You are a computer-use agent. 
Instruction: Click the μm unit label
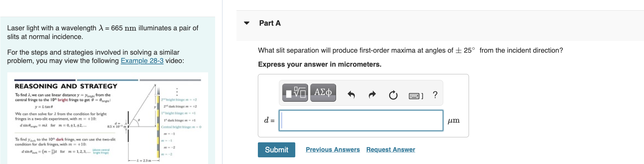(454, 120)
